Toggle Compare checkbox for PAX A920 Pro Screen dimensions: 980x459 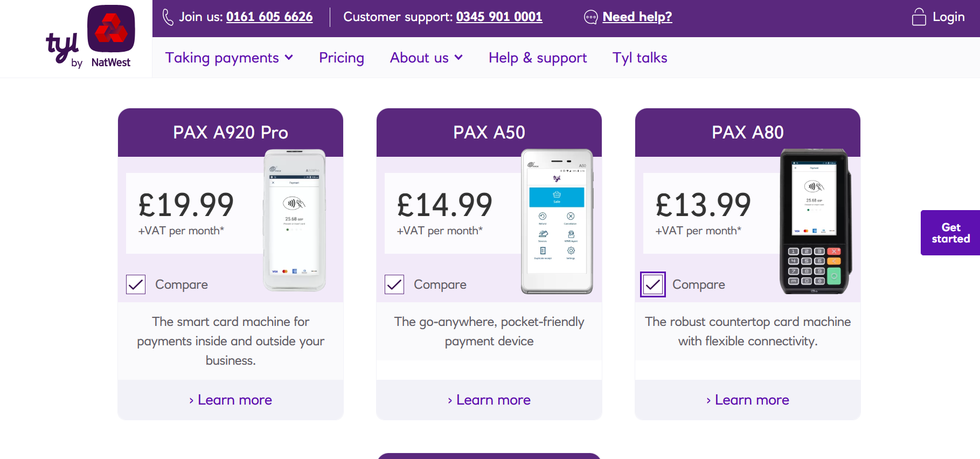(136, 284)
